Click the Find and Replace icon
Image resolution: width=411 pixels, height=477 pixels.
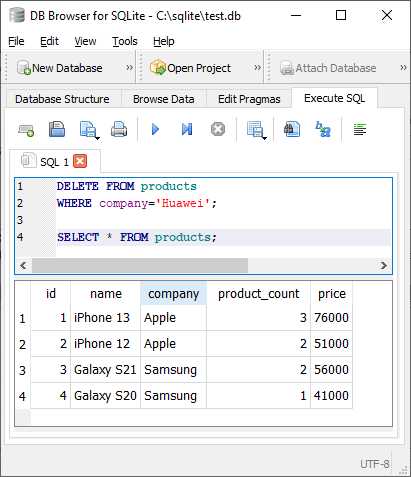coord(323,129)
